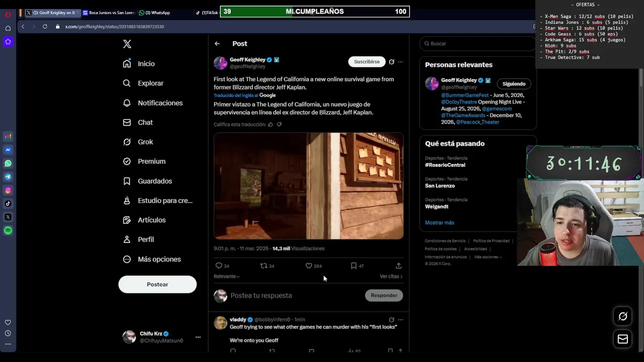The image size is (644, 362).
Task: Focus the Buscar search field
Action: (x=477, y=44)
